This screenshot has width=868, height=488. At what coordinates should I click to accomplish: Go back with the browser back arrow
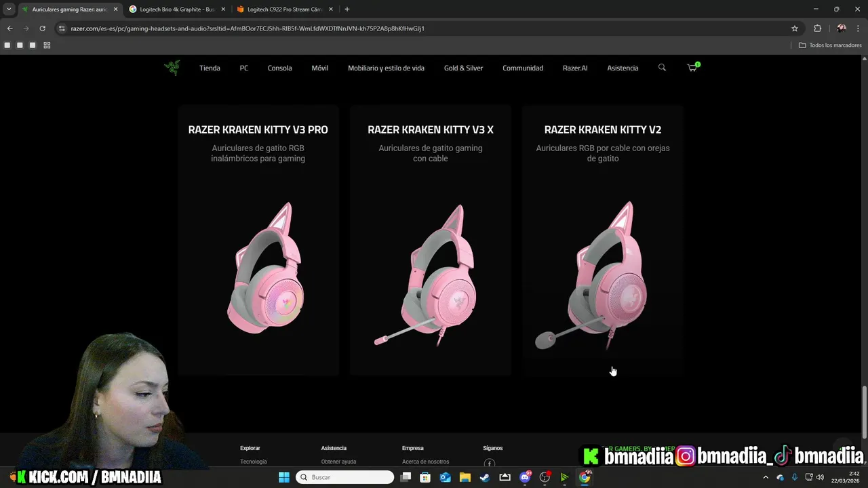(9, 28)
